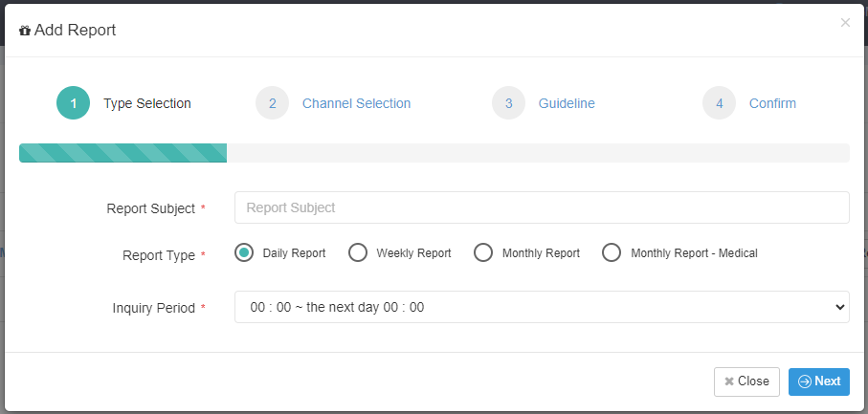
Task: Select the Weekly Report radio button
Action: coord(358,252)
